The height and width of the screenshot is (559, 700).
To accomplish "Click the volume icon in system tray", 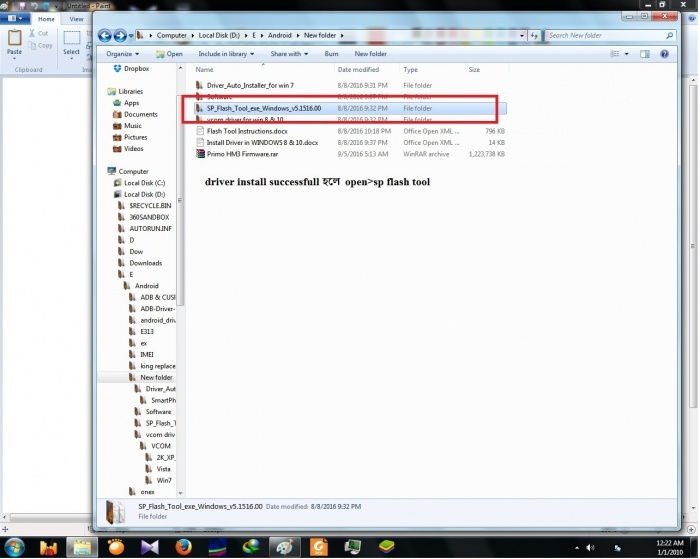I will [590, 547].
